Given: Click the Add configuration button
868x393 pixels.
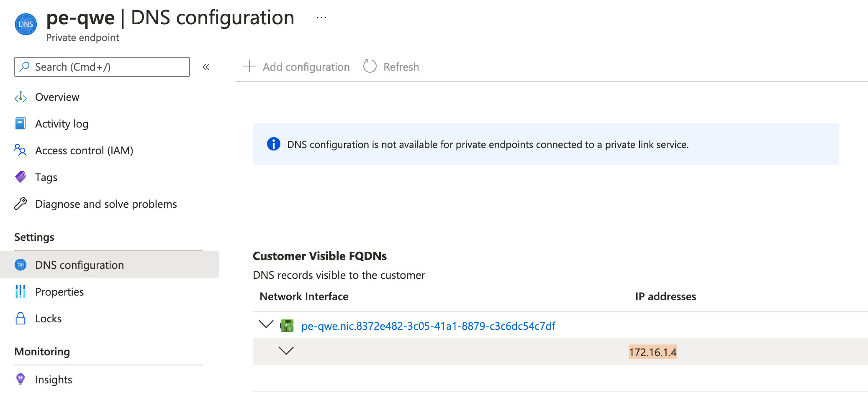Looking at the screenshot, I should click(x=296, y=66).
